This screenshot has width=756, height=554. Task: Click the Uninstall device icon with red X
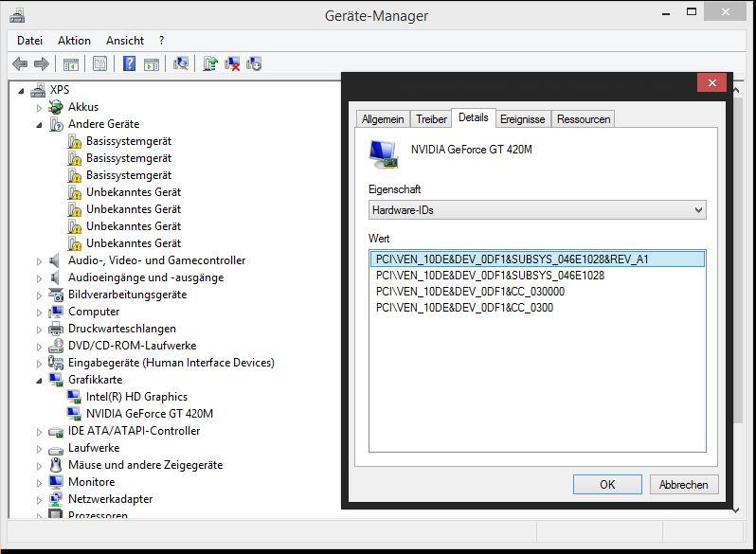click(232, 63)
